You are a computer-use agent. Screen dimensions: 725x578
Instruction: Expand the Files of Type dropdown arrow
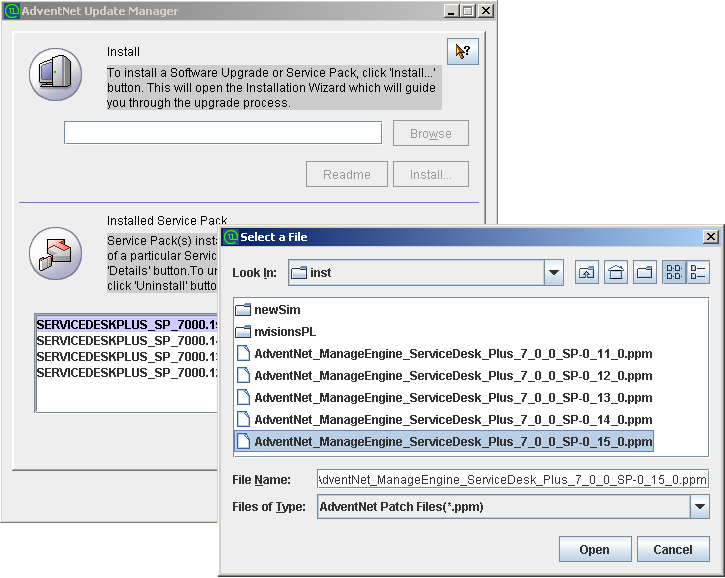pos(700,506)
